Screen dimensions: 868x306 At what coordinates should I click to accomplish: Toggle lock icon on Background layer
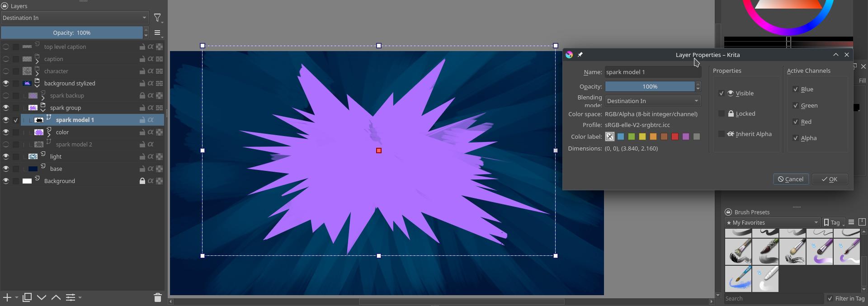[x=142, y=181]
